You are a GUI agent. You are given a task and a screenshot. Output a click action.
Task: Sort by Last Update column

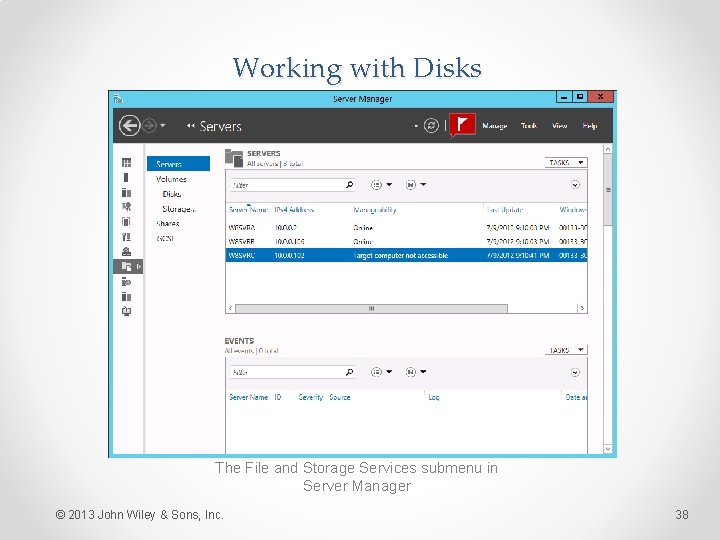point(505,210)
